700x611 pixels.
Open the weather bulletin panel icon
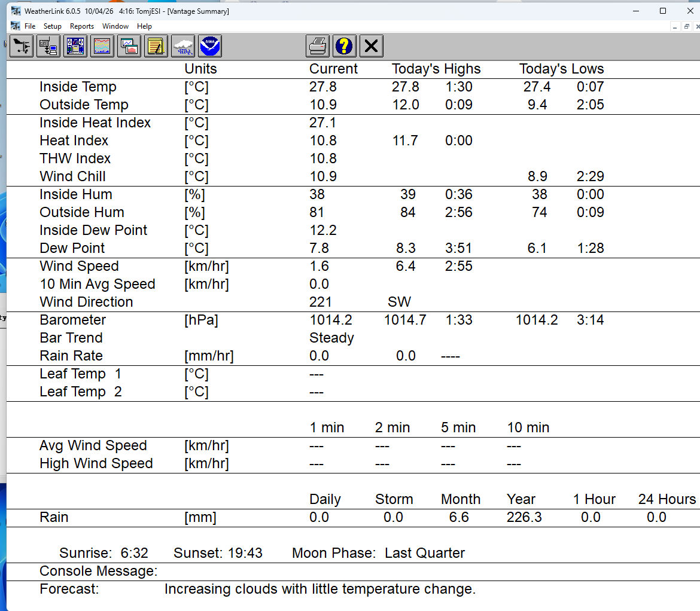75,46
